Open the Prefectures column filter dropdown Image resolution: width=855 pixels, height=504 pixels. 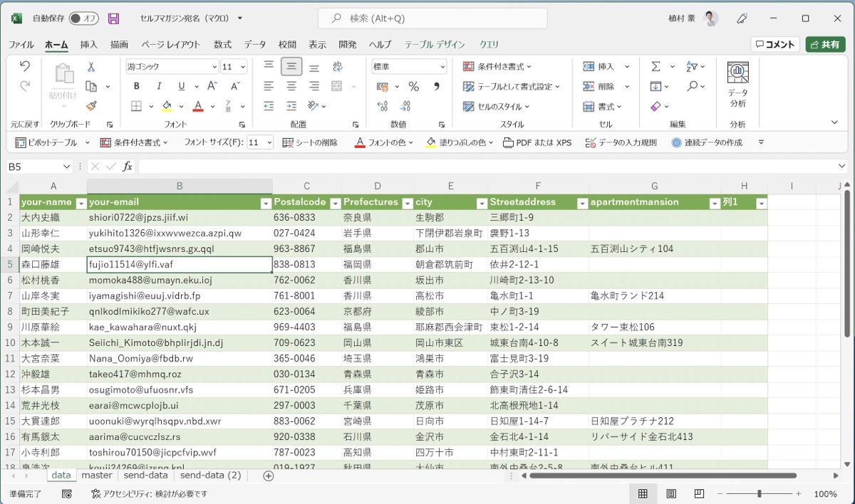pos(405,203)
